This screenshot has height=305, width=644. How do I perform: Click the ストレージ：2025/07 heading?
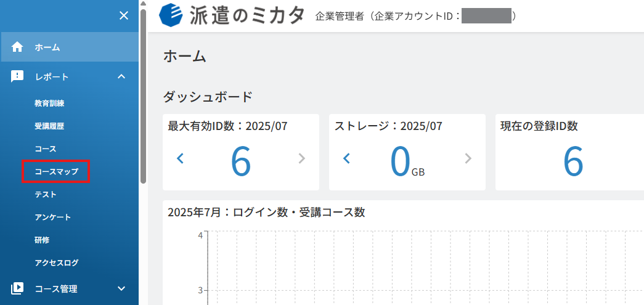coord(388,126)
